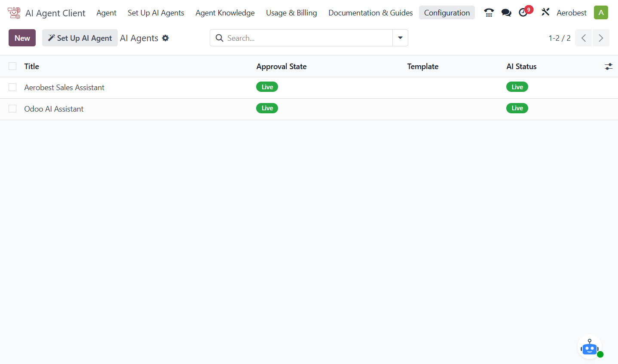The height and width of the screenshot is (364, 618).
Task: Click Aerobest Sales Assistant's Approval State Live badge
Action: [267, 87]
